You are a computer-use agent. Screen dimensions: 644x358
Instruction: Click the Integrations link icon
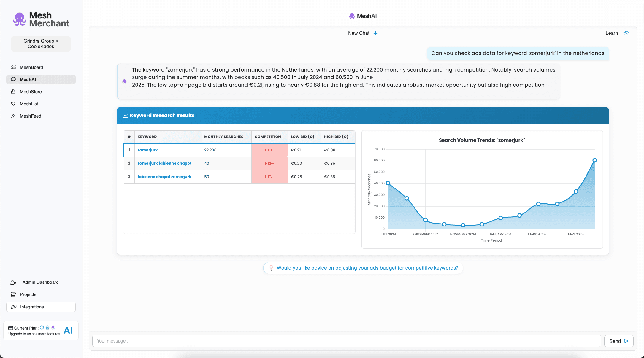[14, 307]
